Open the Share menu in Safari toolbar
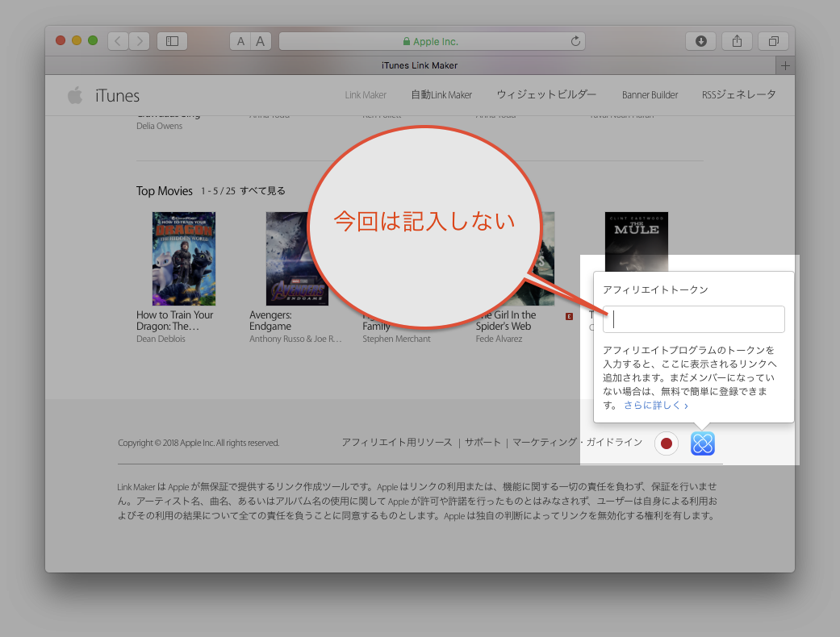The width and height of the screenshot is (840, 637). point(737,40)
